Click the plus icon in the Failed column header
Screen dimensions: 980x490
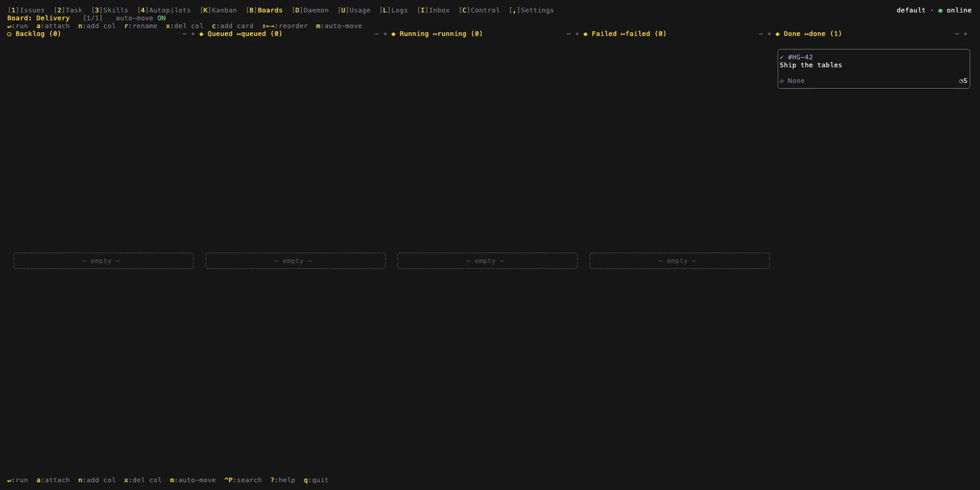[x=769, y=34]
